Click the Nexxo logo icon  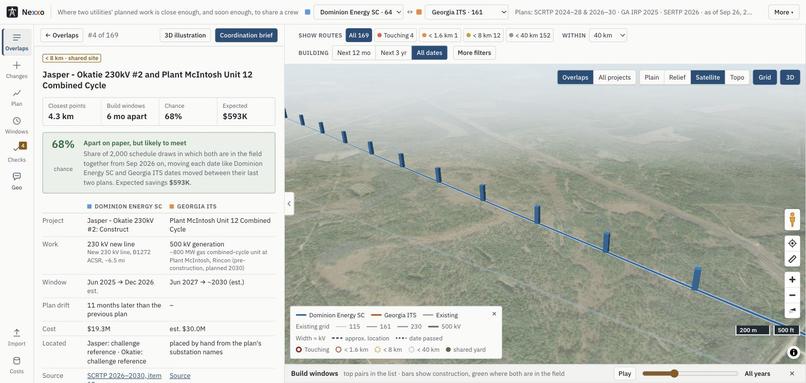[x=12, y=12]
